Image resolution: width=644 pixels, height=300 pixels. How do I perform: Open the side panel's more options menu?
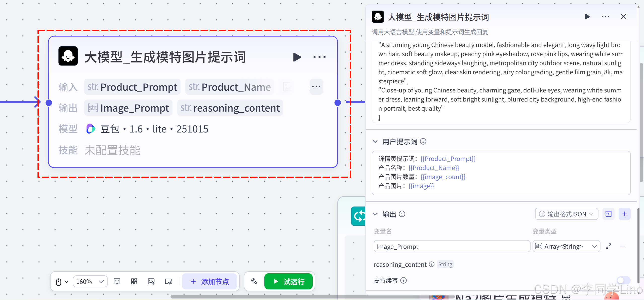click(605, 17)
